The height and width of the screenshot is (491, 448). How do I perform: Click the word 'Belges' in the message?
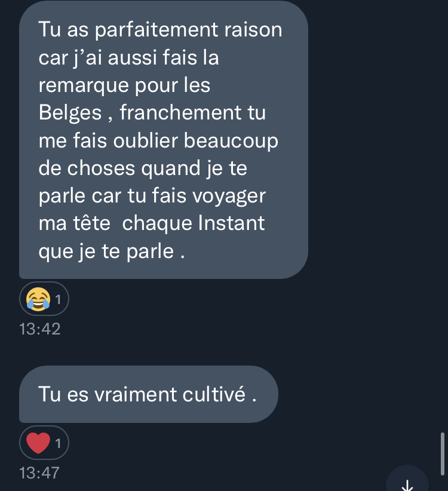[70, 113]
